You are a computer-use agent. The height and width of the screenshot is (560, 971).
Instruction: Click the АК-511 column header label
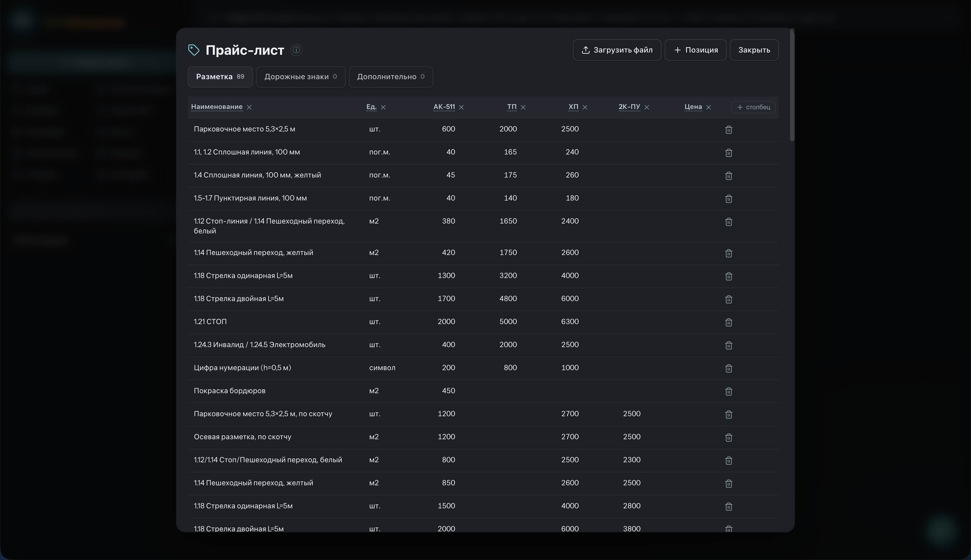tap(444, 107)
